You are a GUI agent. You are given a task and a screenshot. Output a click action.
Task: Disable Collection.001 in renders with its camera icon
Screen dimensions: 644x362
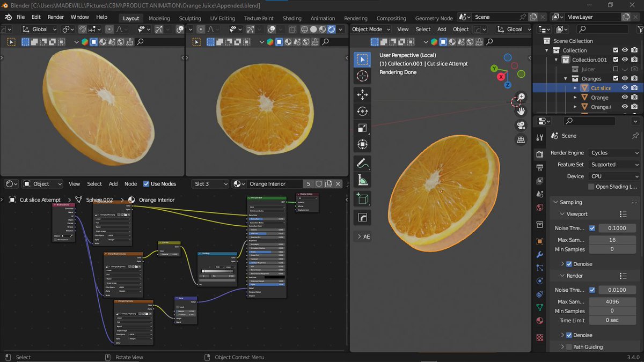point(634,60)
